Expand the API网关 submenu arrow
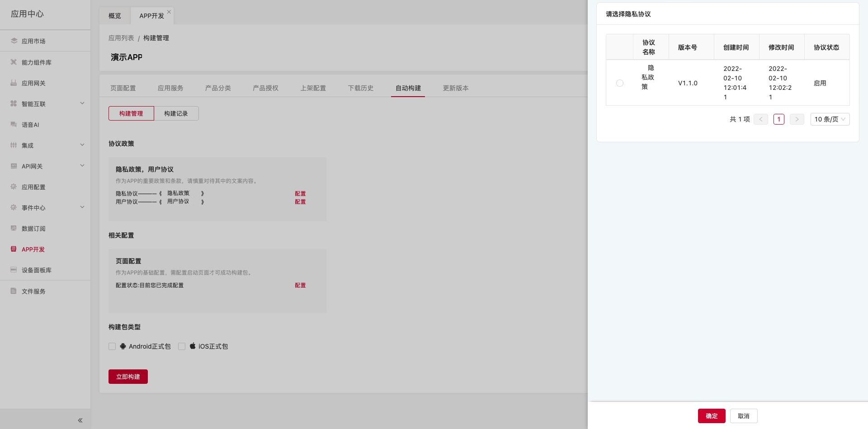The width and height of the screenshot is (868, 429). 82,166
